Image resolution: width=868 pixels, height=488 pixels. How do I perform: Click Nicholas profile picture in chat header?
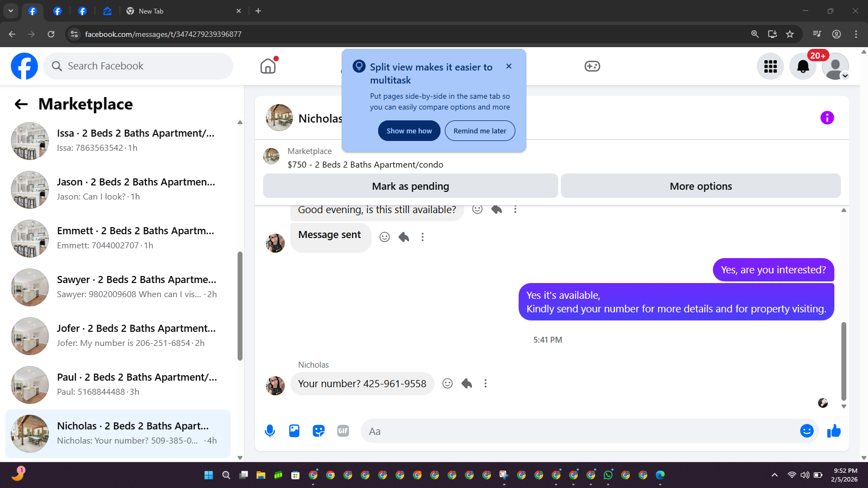(x=279, y=118)
